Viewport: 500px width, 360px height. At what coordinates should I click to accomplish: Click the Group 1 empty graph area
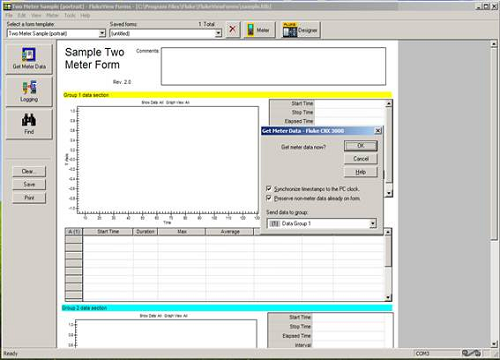(x=168, y=159)
